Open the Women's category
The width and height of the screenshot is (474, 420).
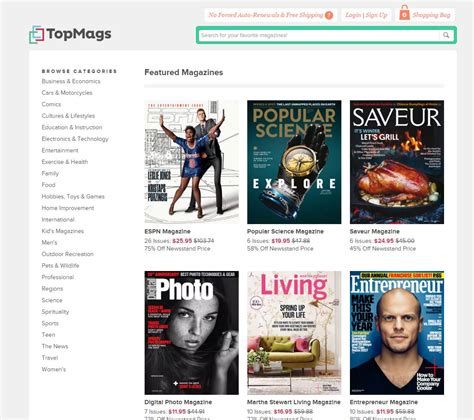point(54,369)
